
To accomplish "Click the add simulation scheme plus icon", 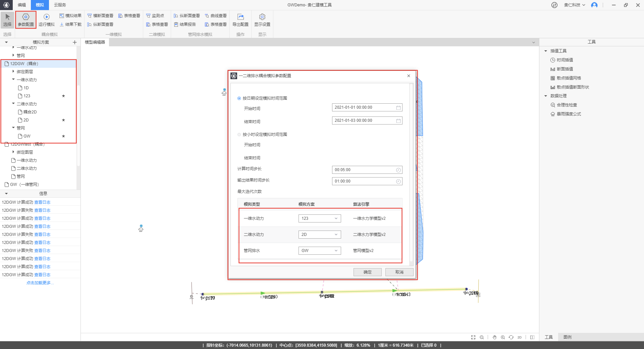I will pyautogui.click(x=74, y=42).
